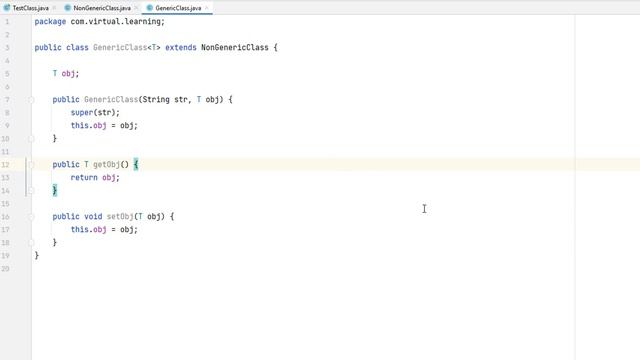Collapse the constructor at line 7 fold marker
Screen dimensions: 640x360
pyautogui.click(x=31, y=100)
